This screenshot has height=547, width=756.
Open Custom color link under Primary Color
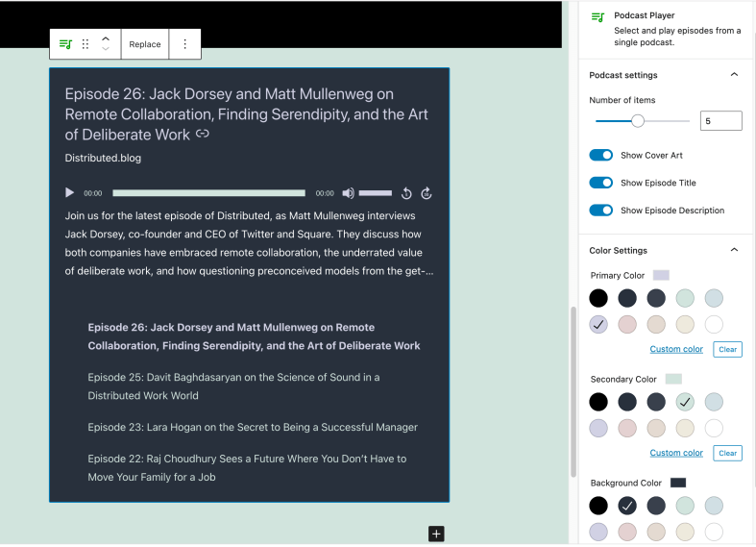(676, 349)
